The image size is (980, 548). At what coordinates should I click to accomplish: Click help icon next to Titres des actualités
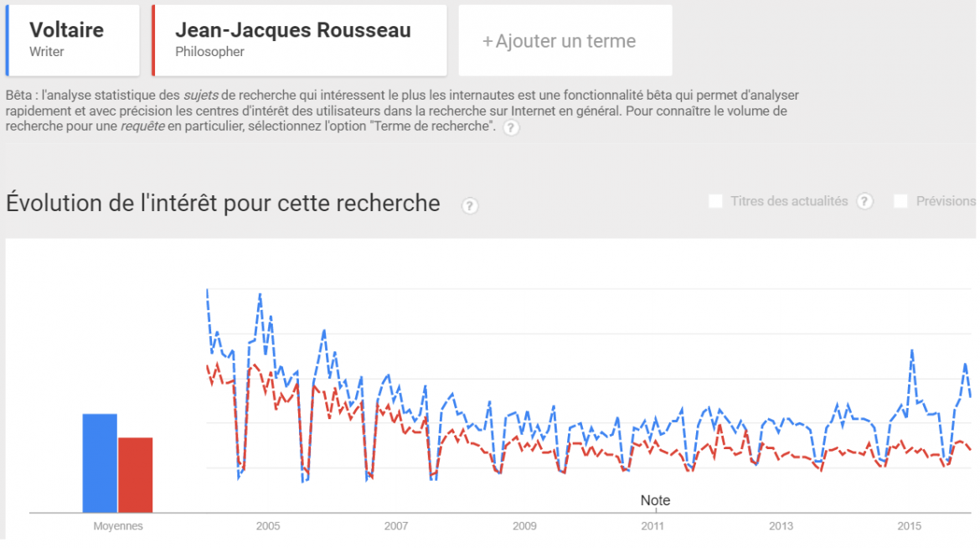pos(865,201)
